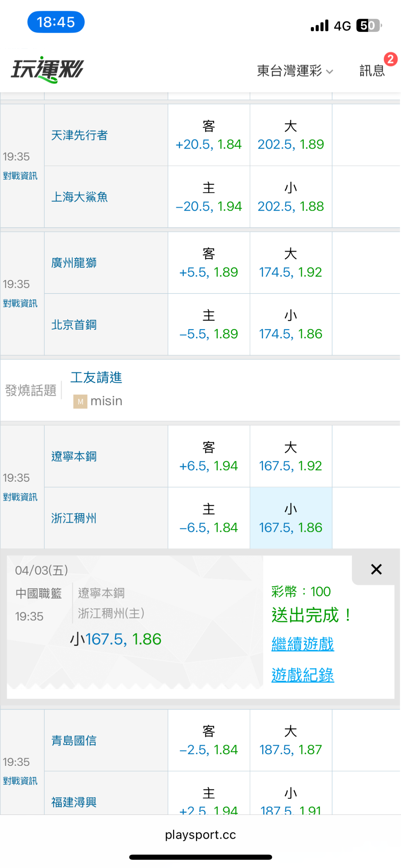Pick 大 202.5, 1.89 over bet
The image size is (401, 868).
coord(291,135)
